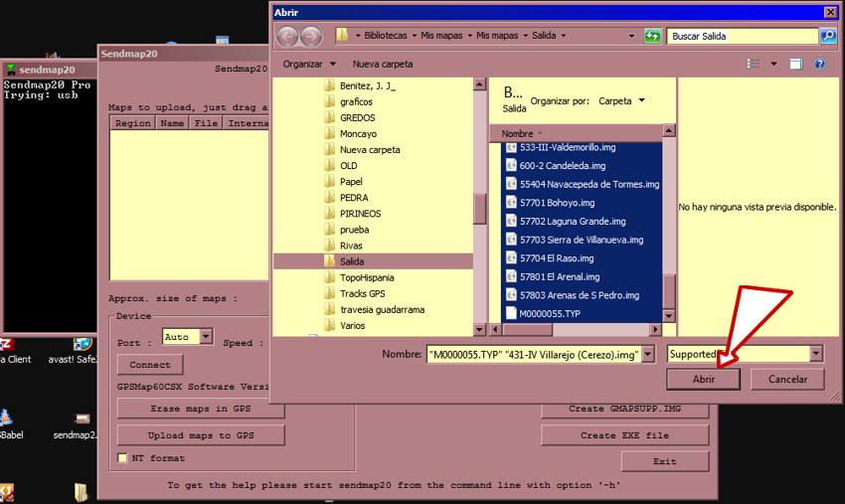The height and width of the screenshot is (504, 845).
Task: Select file 55404 Navacepeda de Tormes.img
Action: 590,184
